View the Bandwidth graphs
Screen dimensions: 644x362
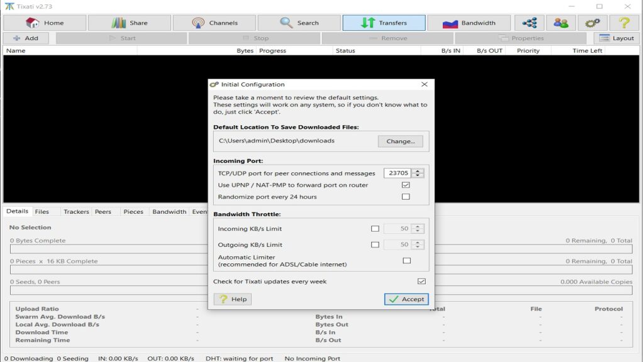[469, 23]
